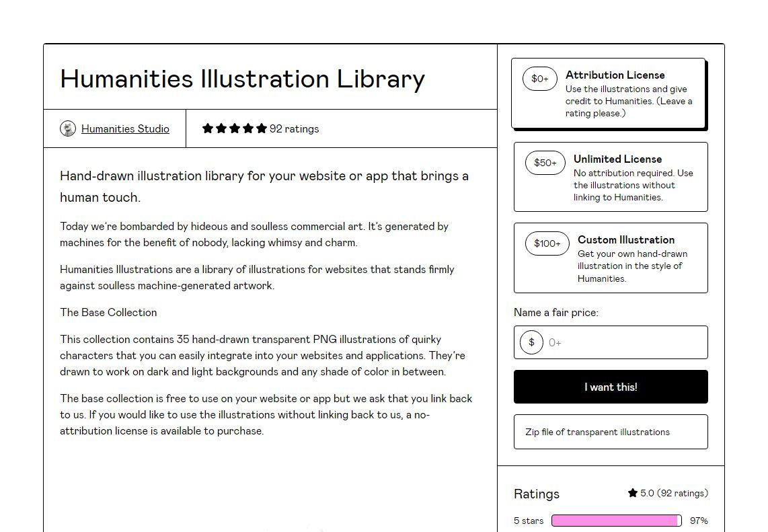Click the Hand-drawn illustration library tagline paragraph

click(x=264, y=187)
